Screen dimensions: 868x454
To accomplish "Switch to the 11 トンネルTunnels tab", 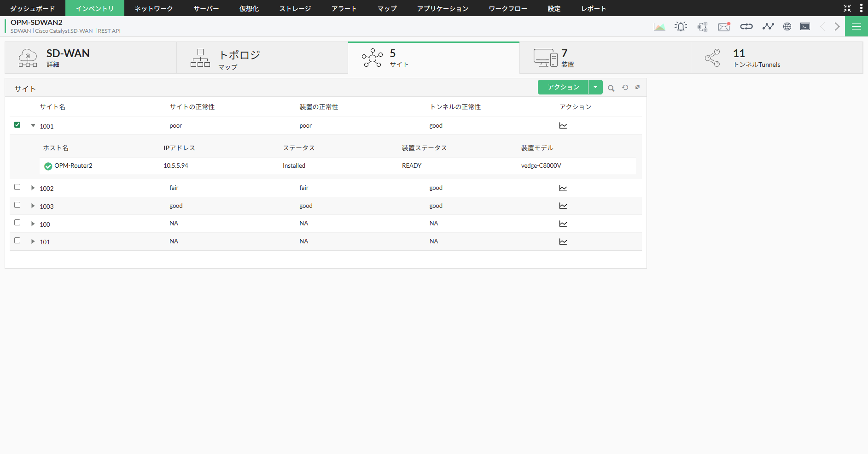I will tap(777, 58).
